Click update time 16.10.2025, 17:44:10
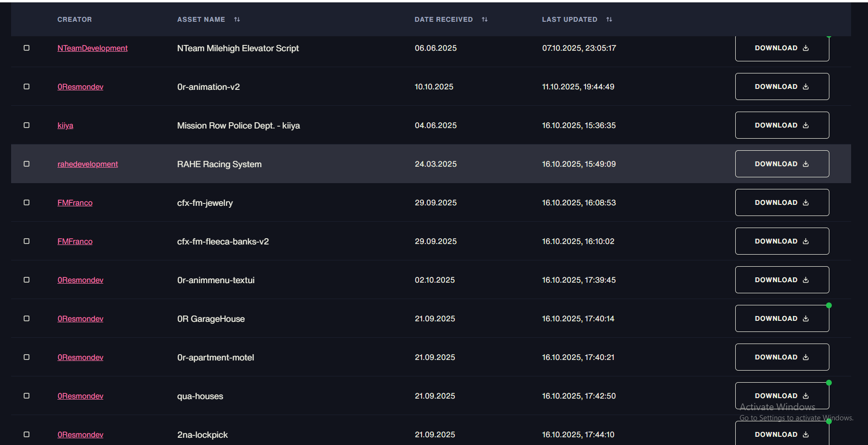This screenshot has height=445, width=868. click(578, 434)
